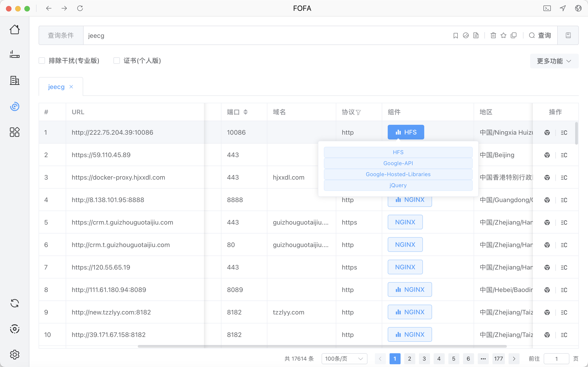Click the trash icon in query bar
Screen dimensions: 588x367
[493, 35]
